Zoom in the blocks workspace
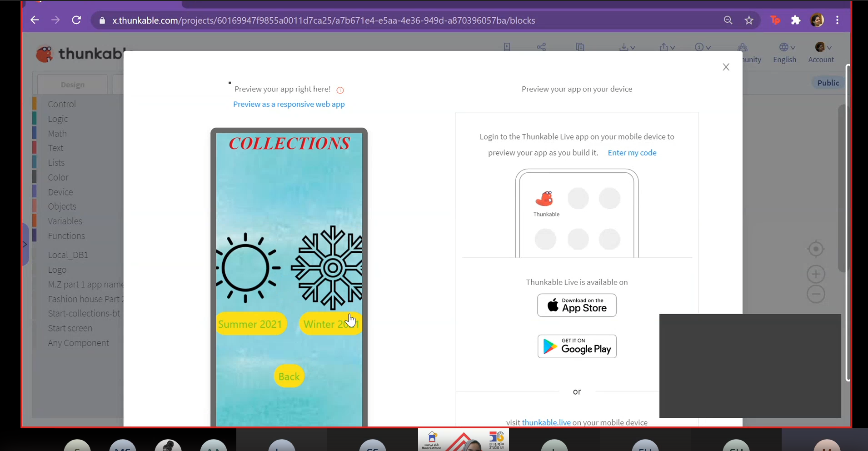 (x=816, y=274)
